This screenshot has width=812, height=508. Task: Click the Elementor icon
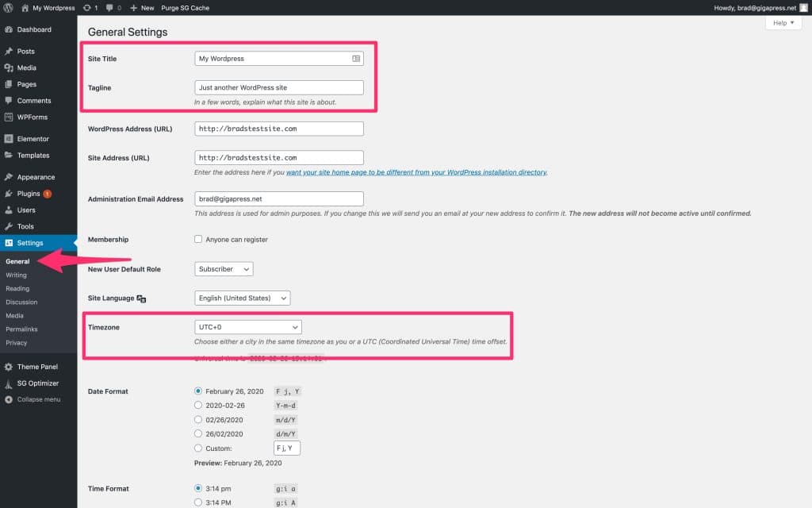(9, 139)
